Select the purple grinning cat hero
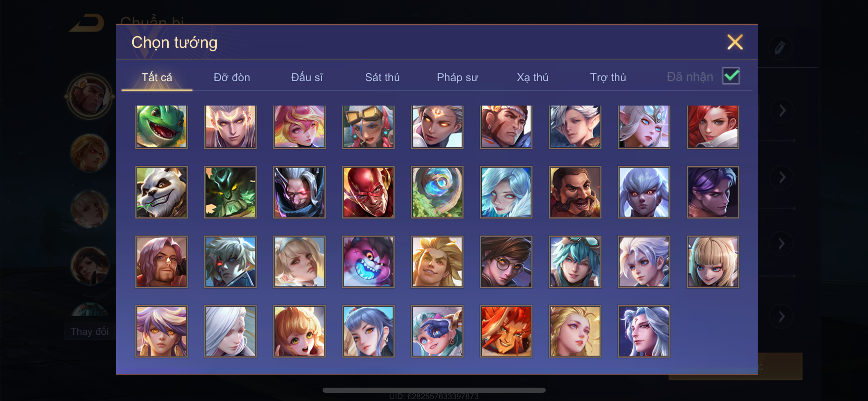Screen dimensions: 868x401 click(368, 262)
